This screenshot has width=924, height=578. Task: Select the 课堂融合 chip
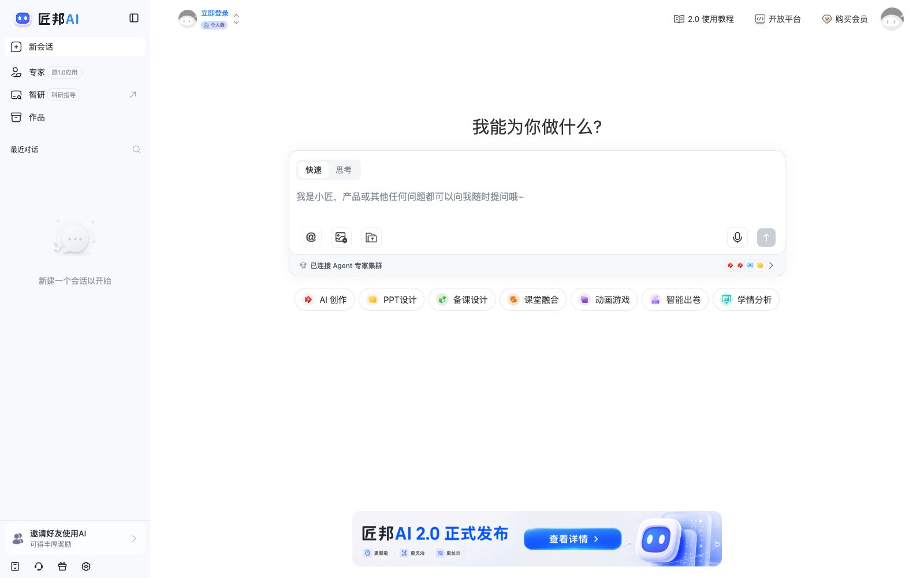coord(533,299)
